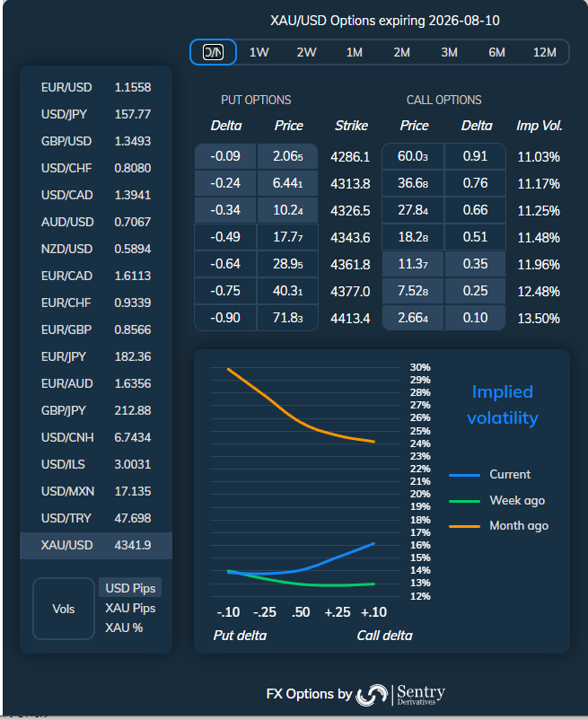Select the USD/TRY pair
The width and height of the screenshot is (588, 720).
point(96,518)
